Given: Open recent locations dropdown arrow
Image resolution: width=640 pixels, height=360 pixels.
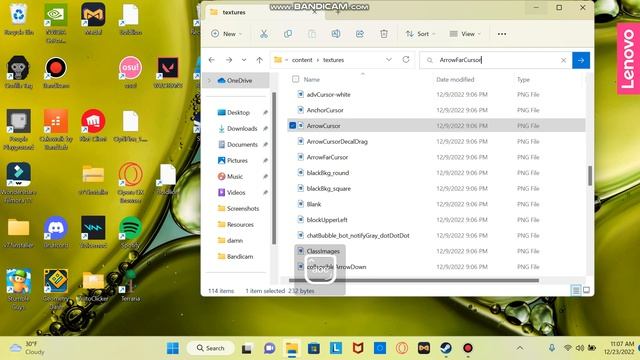Looking at the screenshot, I should (244, 60).
